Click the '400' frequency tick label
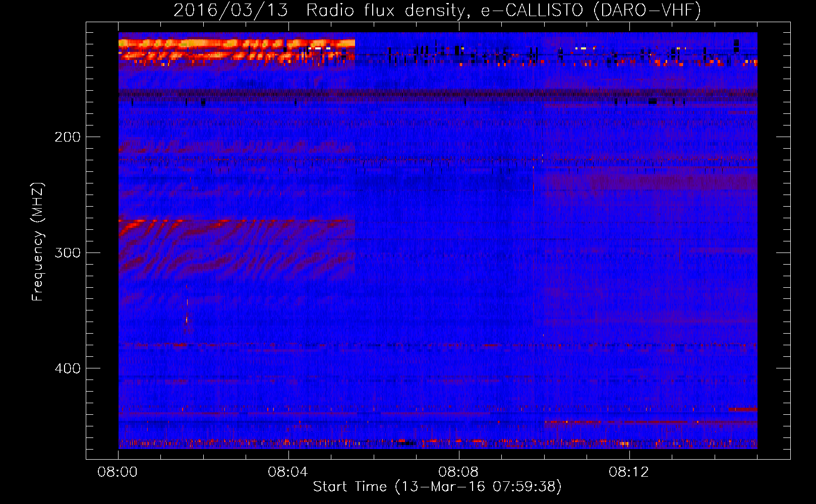The image size is (816, 504). [x=68, y=368]
